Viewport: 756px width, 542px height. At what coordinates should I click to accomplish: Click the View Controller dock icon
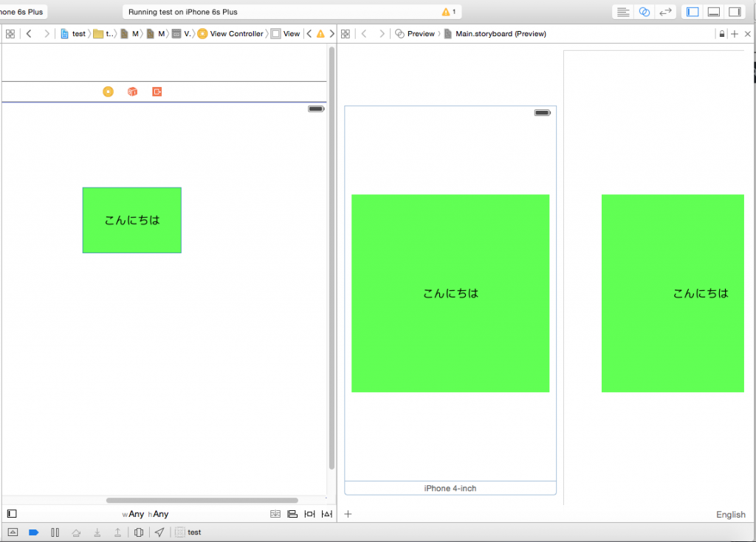[108, 92]
